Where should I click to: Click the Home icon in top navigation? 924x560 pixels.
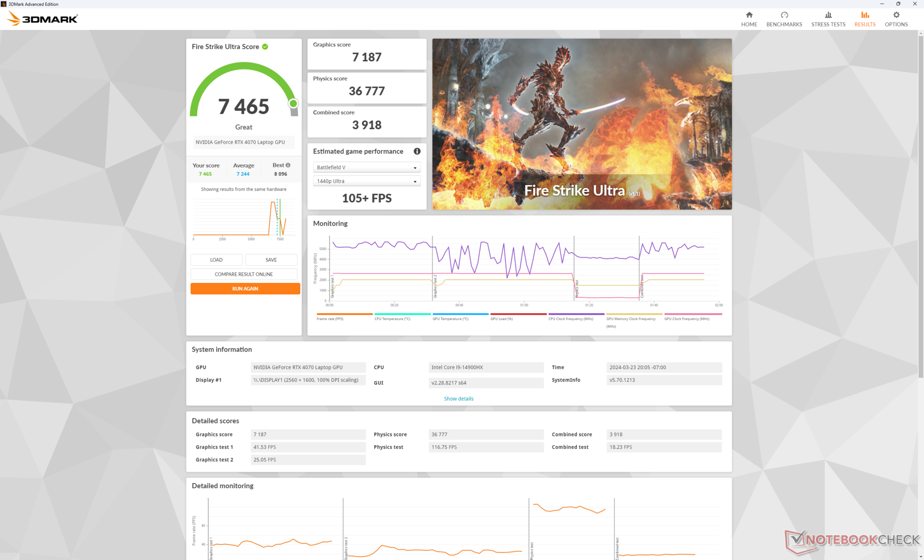coord(749,15)
